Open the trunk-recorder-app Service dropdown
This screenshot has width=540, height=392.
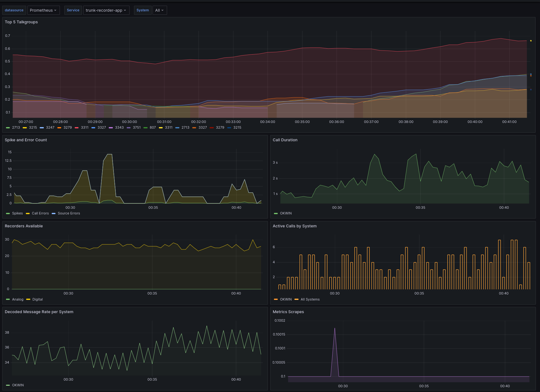106,10
